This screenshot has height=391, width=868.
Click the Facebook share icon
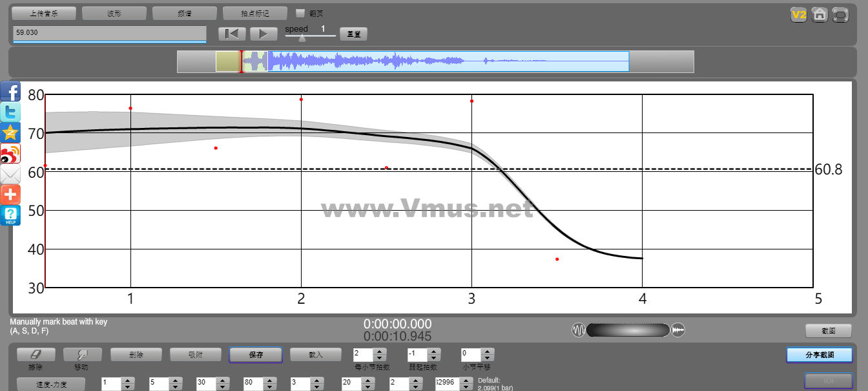10,91
